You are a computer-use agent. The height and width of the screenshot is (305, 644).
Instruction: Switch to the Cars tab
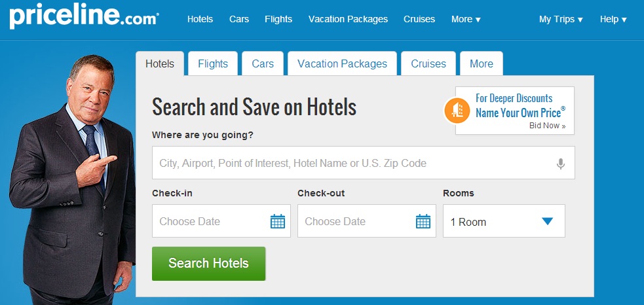(x=263, y=63)
